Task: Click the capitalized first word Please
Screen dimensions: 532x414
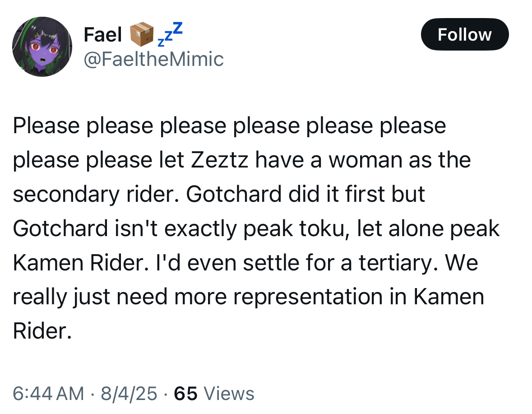Action: (x=46, y=126)
